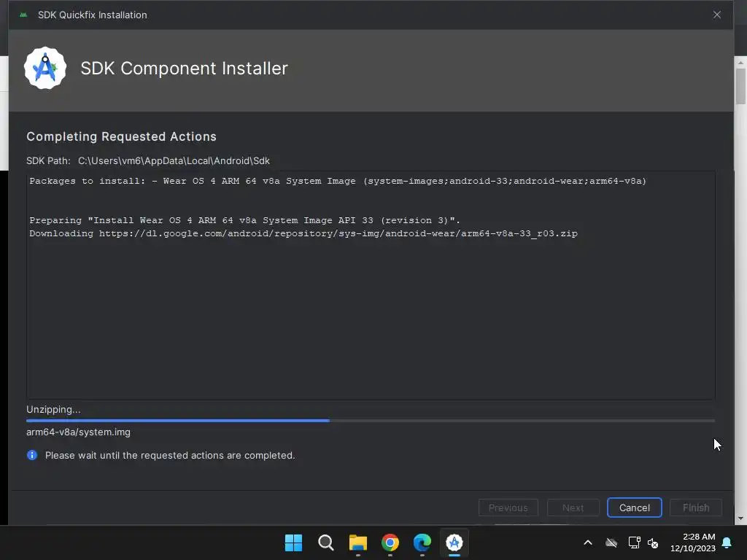
Task: Click the 'Completing Requested Actions' heading
Action: (x=122, y=136)
